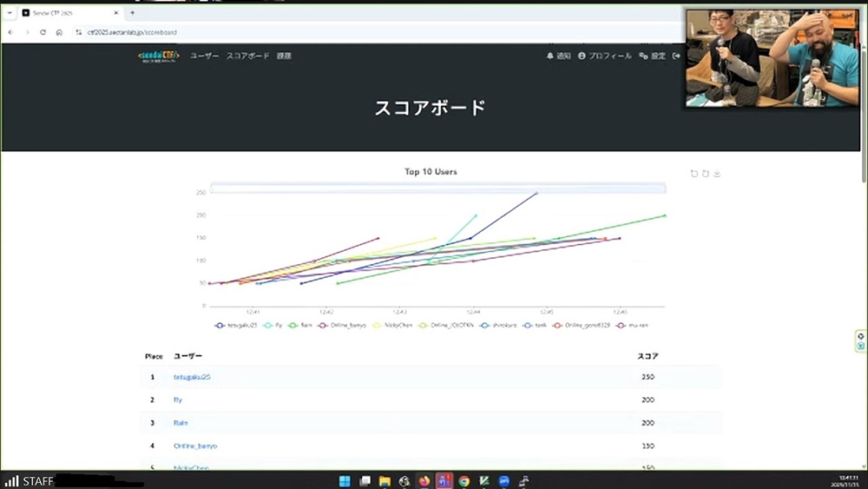
Task: Open Online_banyo user link in table
Action: (x=195, y=446)
